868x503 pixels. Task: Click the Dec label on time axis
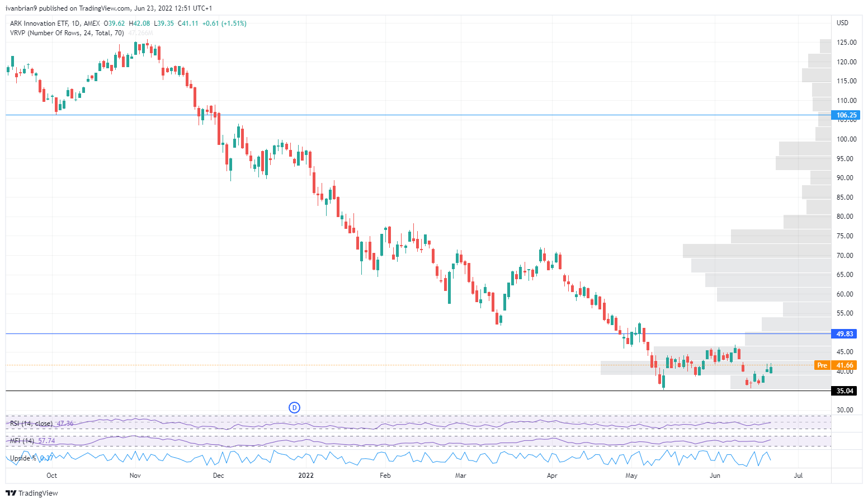click(x=218, y=476)
